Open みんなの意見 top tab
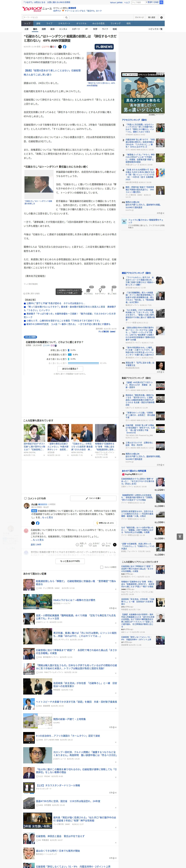 98,24
